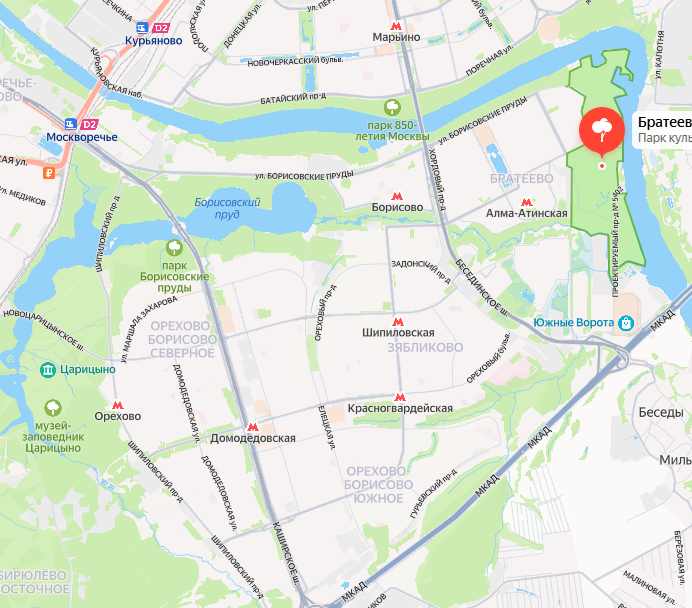Viewport: 692px width, 608px height.
Task: Click the музей-заповедник Царицыно tree icon
Action: point(53,408)
